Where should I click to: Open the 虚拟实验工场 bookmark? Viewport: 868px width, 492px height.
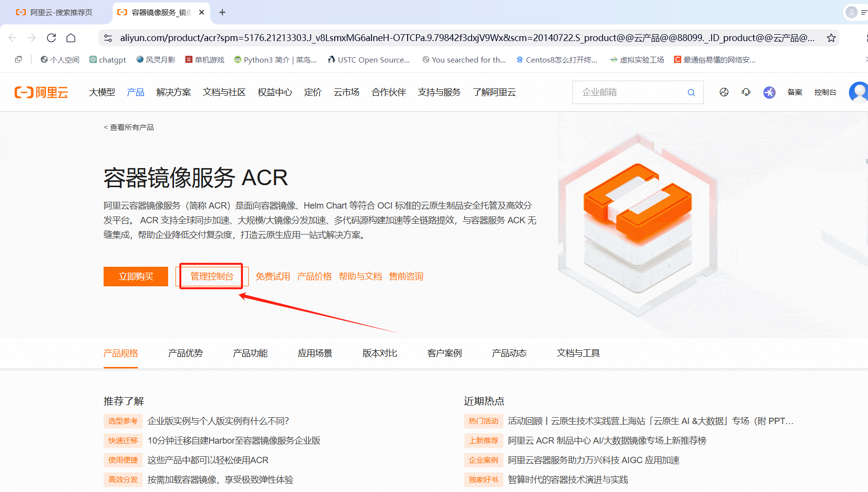click(637, 60)
